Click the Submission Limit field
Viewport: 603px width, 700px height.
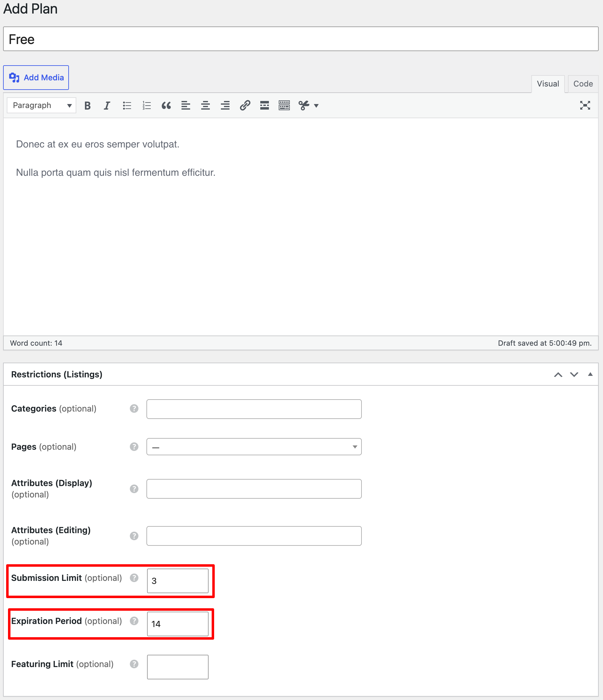[x=178, y=581]
